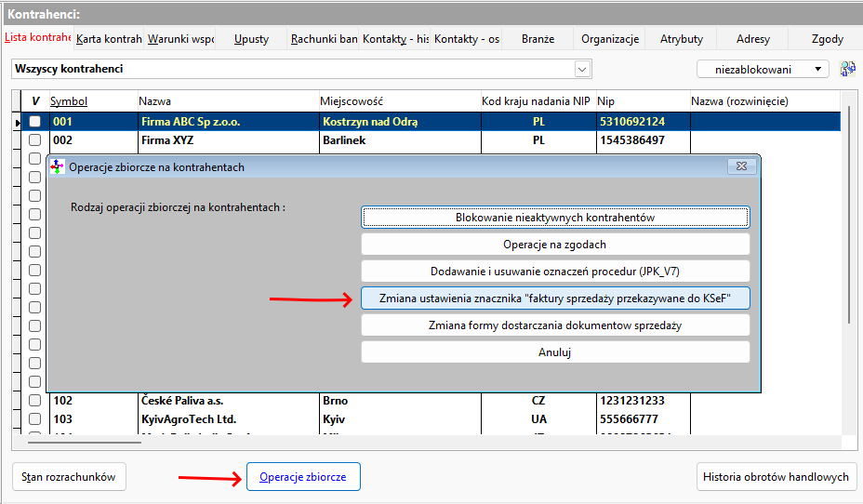Viewport: 863px width, 504px height.
Task: Tick the checkbox for contractor 002
Action: tap(35, 140)
